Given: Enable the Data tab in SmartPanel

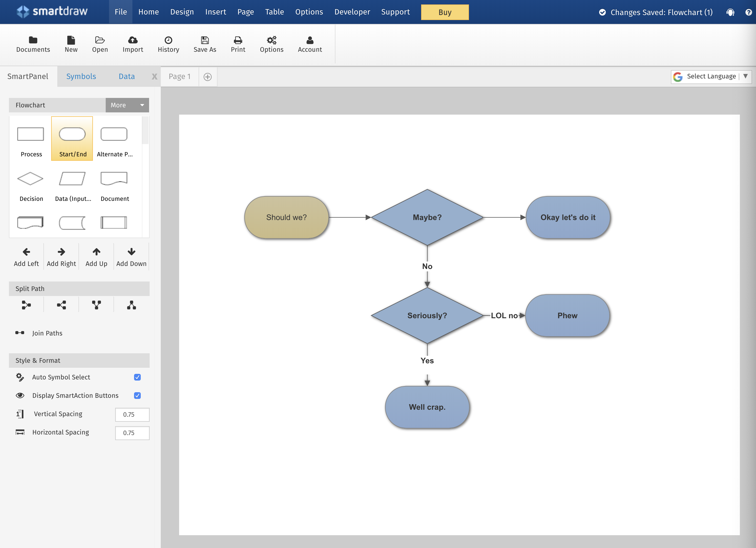Looking at the screenshot, I should [127, 76].
